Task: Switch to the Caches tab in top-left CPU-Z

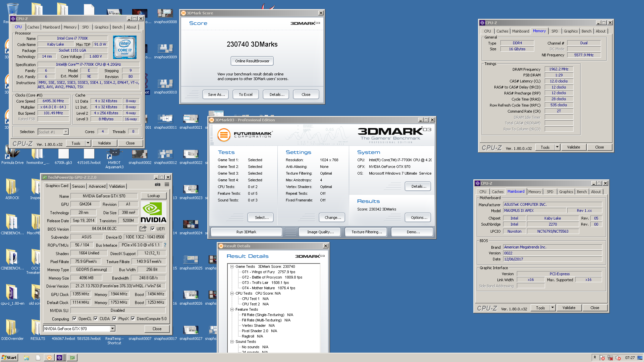Action: (33, 27)
